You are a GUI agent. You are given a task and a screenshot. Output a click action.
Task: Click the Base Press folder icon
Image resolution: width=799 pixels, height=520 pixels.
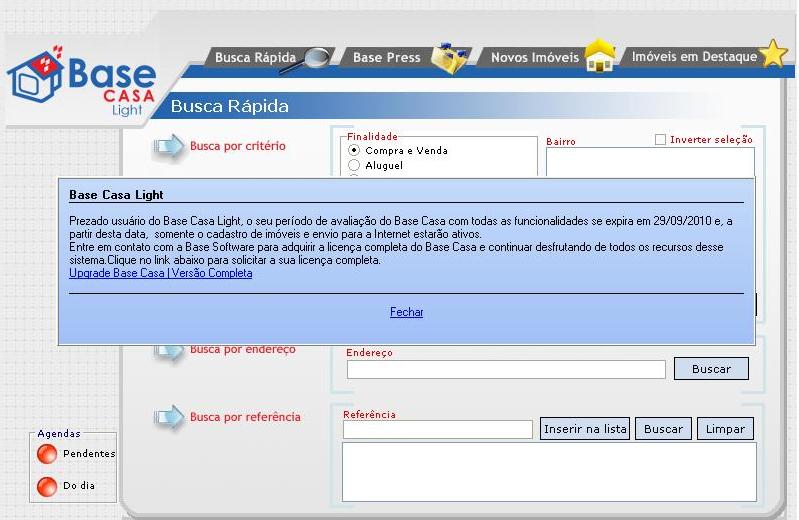click(x=450, y=58)
